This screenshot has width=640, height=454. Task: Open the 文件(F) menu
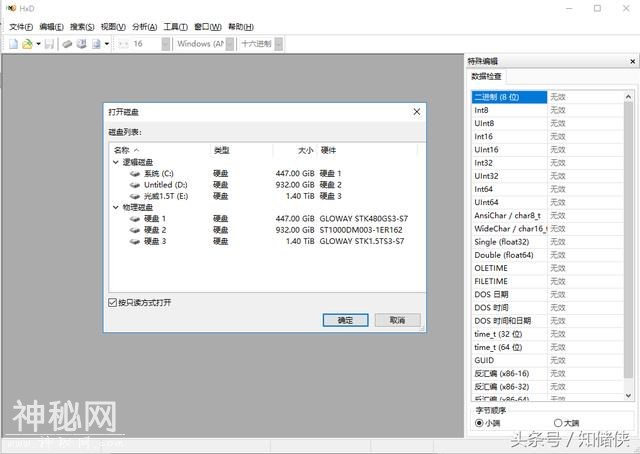click(21, 27)
